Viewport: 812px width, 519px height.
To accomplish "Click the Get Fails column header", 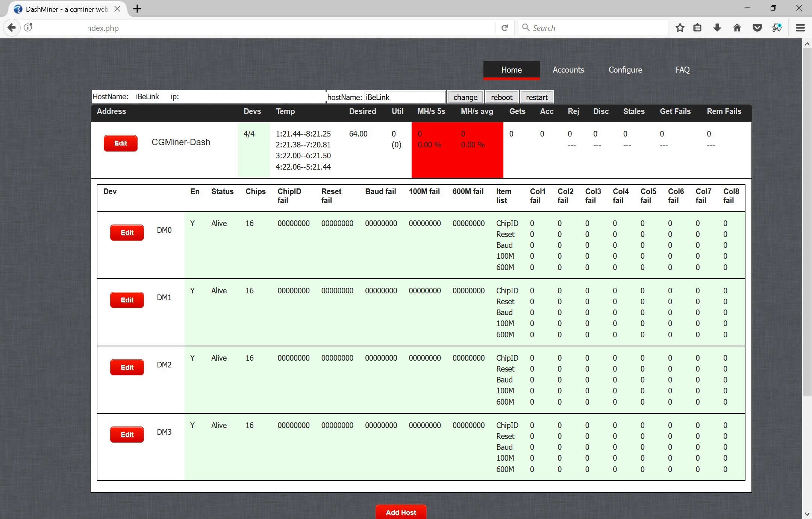I will tap(675, 111).
